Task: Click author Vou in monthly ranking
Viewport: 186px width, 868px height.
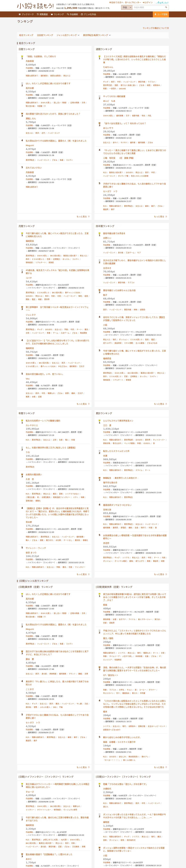Action: point(28,378)
